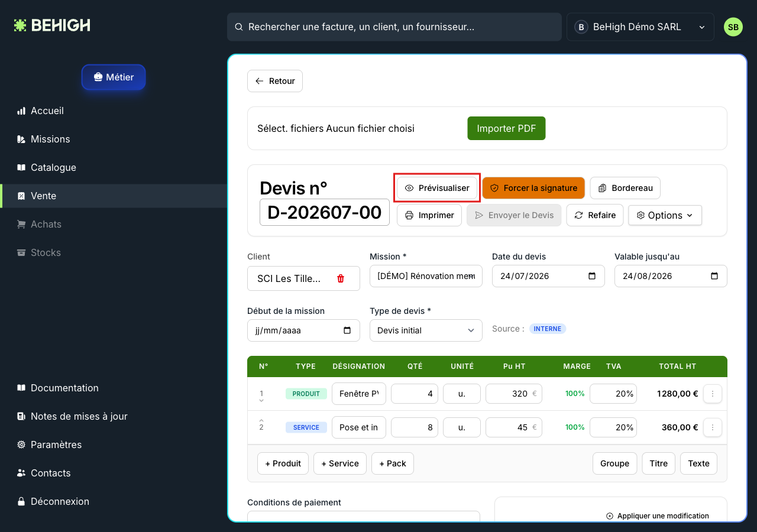The image size is (757, 532).
Task: Click the red trash icon beside the client
Action: pos(341,278)
